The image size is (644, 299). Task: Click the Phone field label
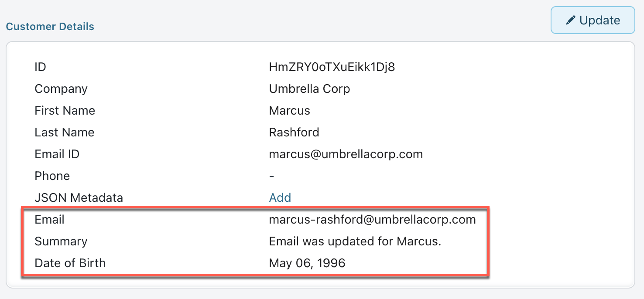(52, 176)
